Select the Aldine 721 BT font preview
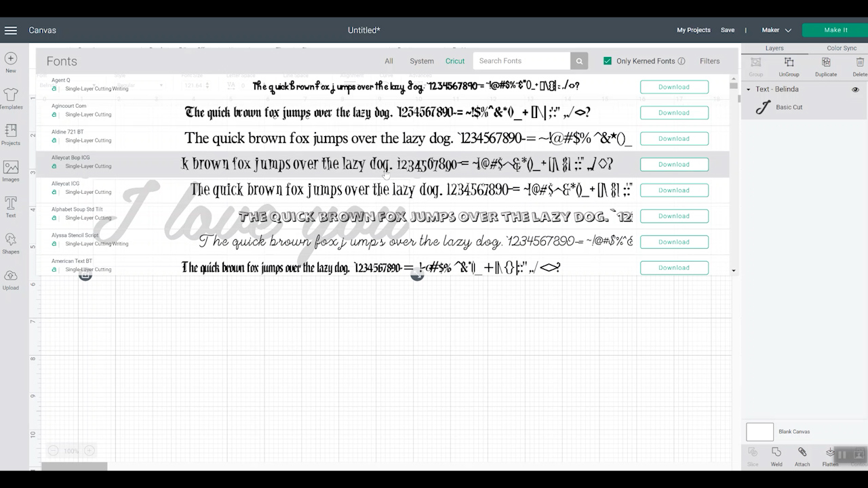Image resolution: width=868 pixels, height=488 pixels. (x=408, y=138)
